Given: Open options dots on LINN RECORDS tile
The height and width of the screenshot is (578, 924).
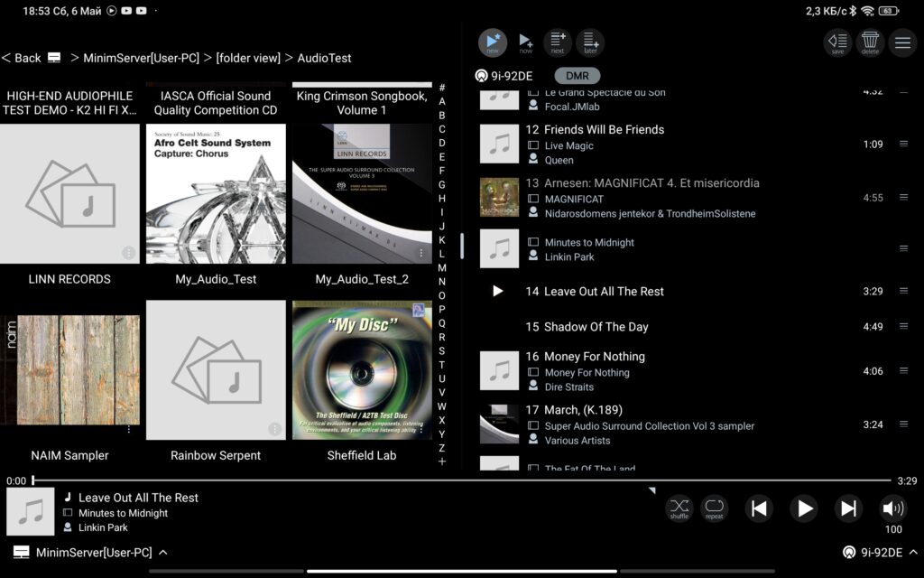Looking at the screenshot, I should tap(128, 253).
